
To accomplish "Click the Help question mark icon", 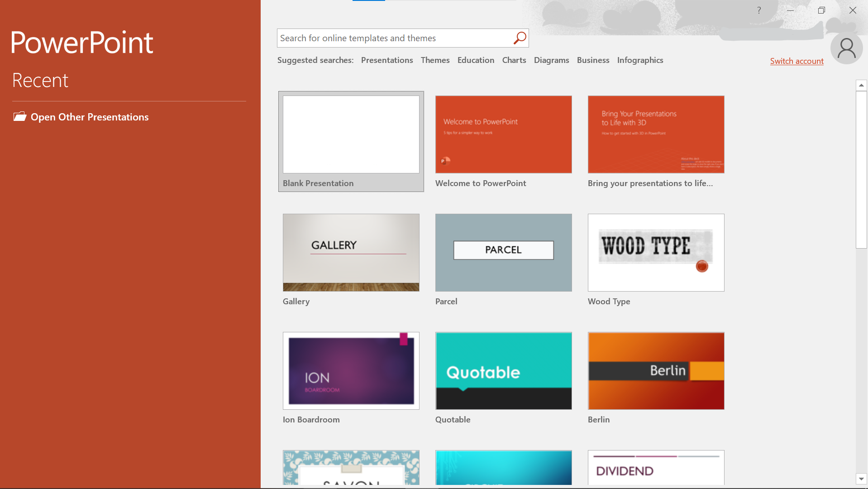I will tap(759, 10).
